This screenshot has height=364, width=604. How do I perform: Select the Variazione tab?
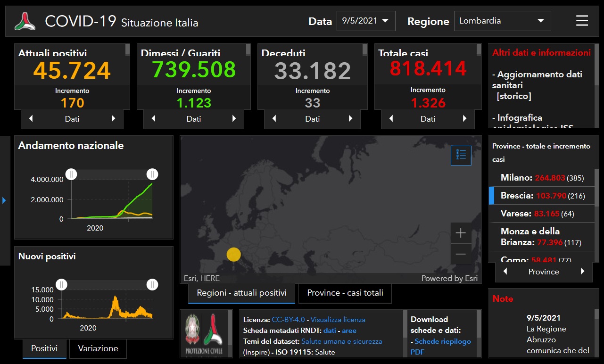98,348
